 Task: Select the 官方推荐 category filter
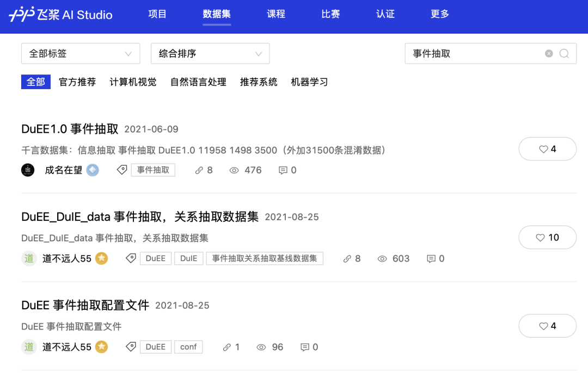[x=77, y=82]
